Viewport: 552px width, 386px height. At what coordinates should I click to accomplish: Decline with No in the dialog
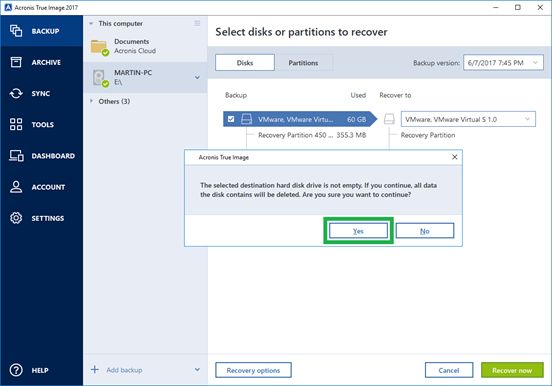click(425, 231)
